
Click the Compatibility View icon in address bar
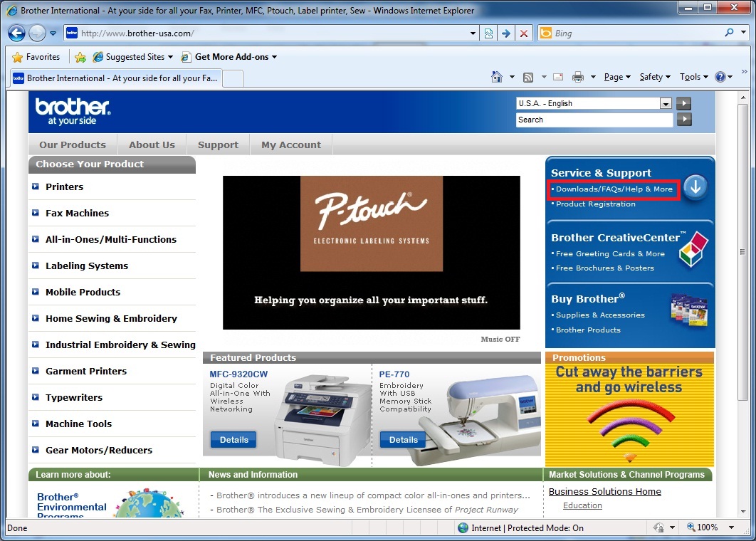tap(488, 33)
